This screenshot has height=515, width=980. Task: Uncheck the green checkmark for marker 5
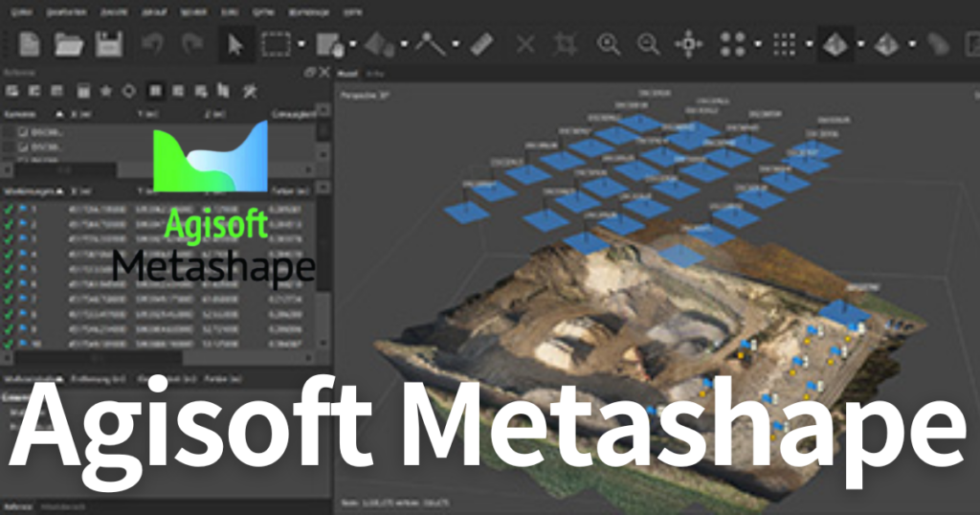pos(9,269)
